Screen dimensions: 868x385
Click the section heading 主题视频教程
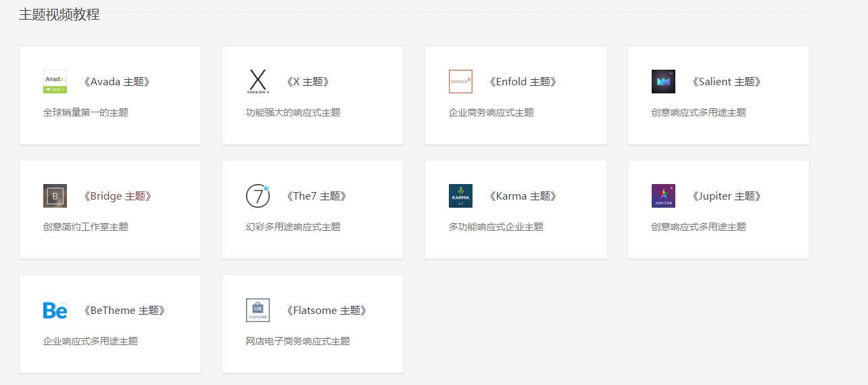pyautogui.click(x=59, y=14)
